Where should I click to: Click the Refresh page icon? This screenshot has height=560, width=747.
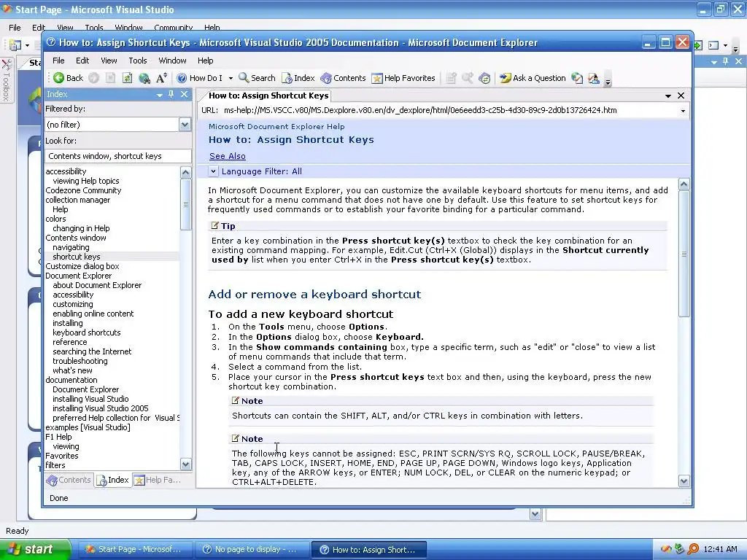[x=127, y=78]
